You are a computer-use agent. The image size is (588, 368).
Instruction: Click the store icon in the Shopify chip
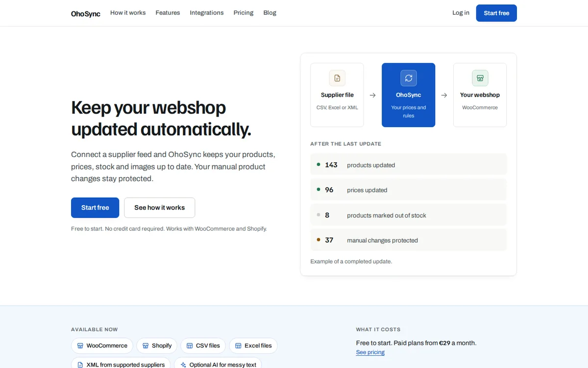(x=146, y=346)
